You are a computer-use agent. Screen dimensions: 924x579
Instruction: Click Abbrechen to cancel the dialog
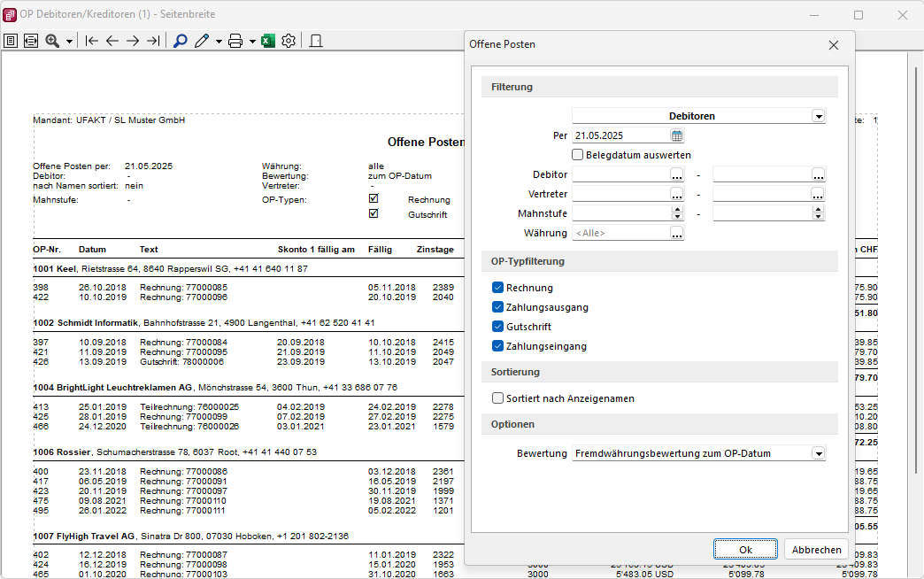coord(816,550)
